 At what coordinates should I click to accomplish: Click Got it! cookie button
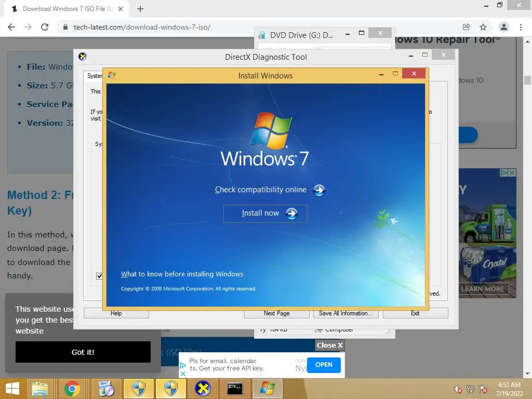coord(83,352)
